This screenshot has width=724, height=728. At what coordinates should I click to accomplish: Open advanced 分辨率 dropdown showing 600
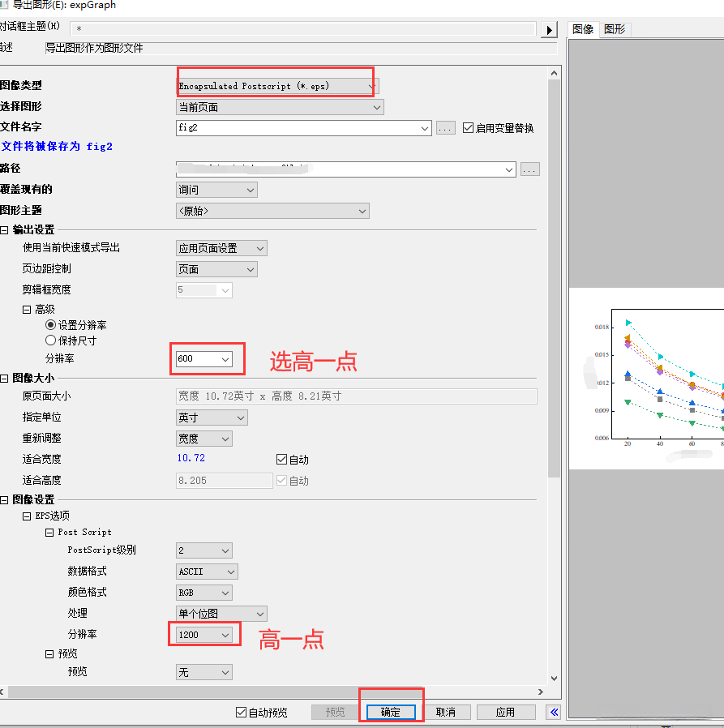click(203, 358)
